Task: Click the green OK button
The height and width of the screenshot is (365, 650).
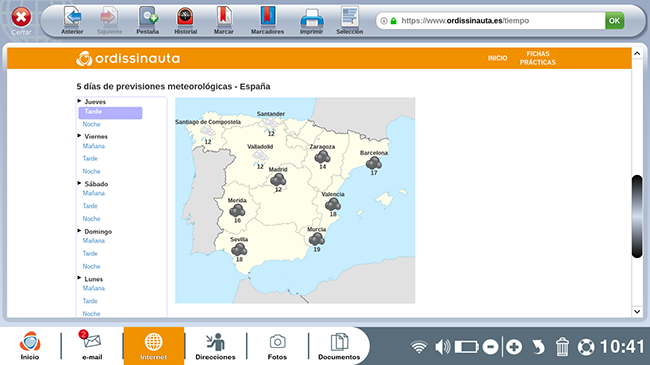Action: [x=614, y=21]
